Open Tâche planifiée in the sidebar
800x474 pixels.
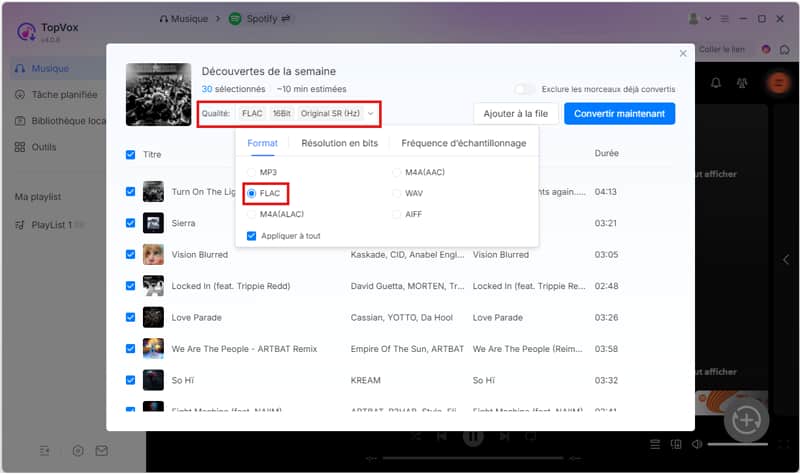pos(56,95)
